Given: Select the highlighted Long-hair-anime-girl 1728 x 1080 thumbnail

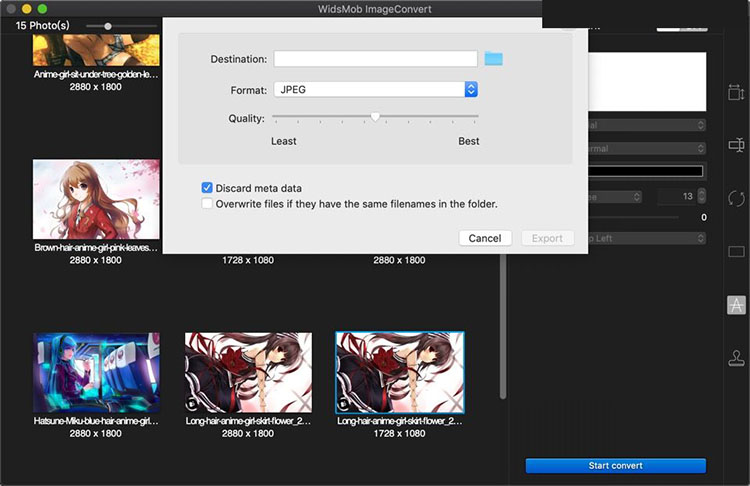Looking at the screenshot, I should coord(400,373).
